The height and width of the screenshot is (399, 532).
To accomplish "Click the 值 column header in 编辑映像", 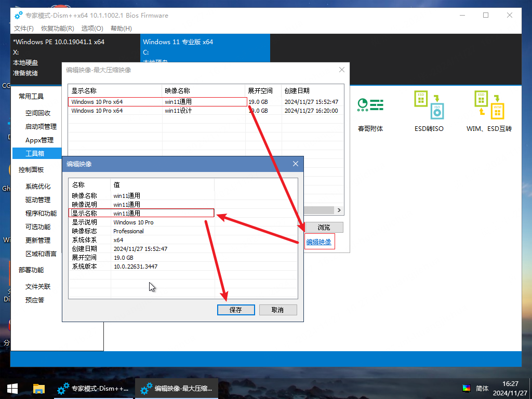I will point(163,184).
